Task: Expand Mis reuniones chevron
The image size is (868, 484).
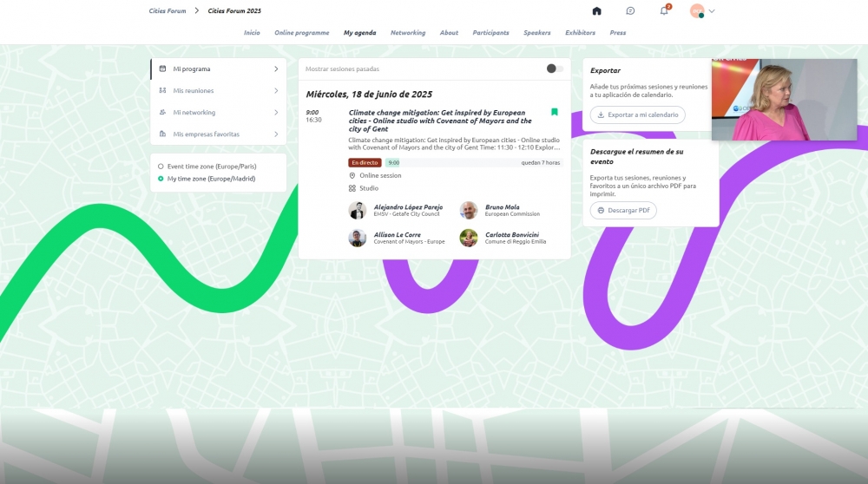Action: [276, 90]
